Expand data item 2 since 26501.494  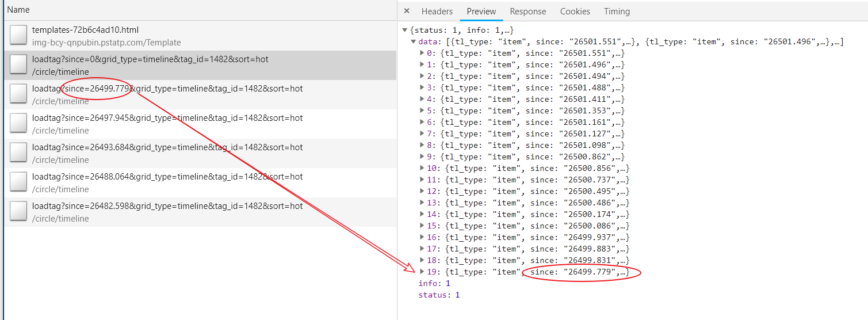tap(423, 76)
